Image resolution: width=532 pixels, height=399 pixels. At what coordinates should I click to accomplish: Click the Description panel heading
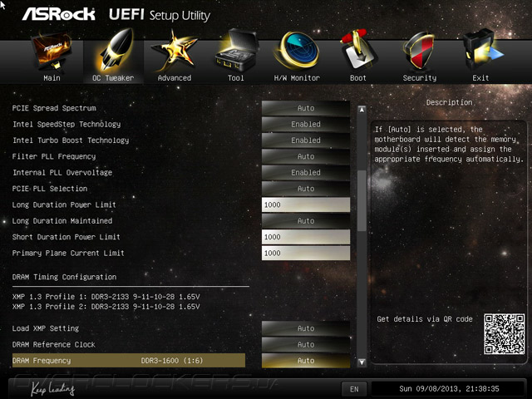(x=449, y=102)
